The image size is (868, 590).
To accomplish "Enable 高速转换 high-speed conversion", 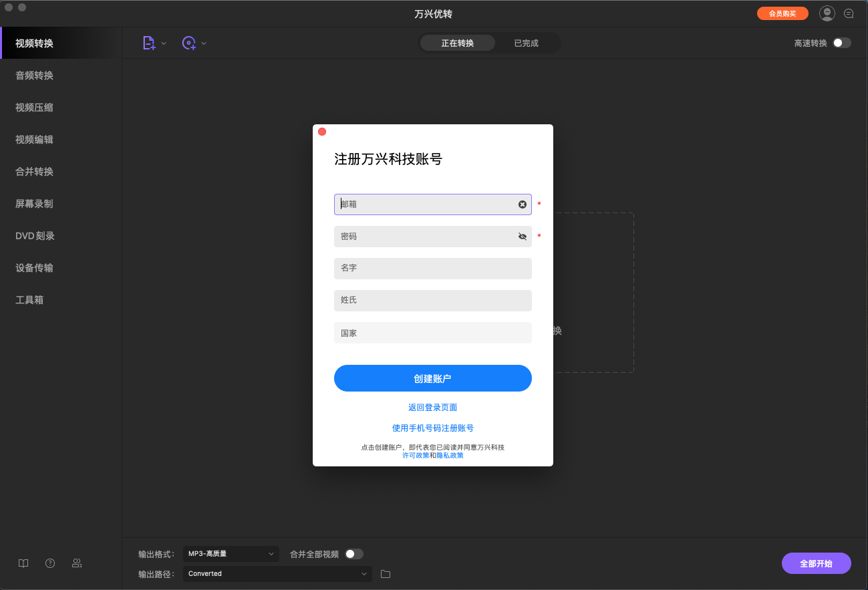I will (x=841, y=42).
